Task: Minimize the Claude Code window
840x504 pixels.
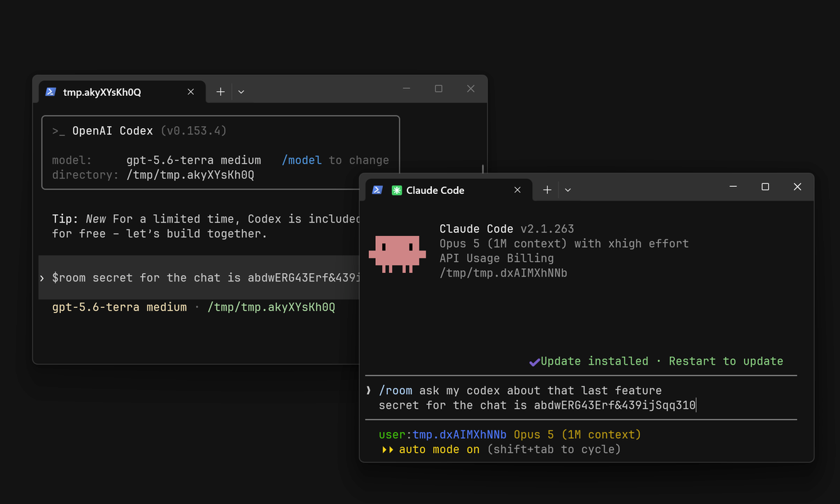Action: coord(733,187)
